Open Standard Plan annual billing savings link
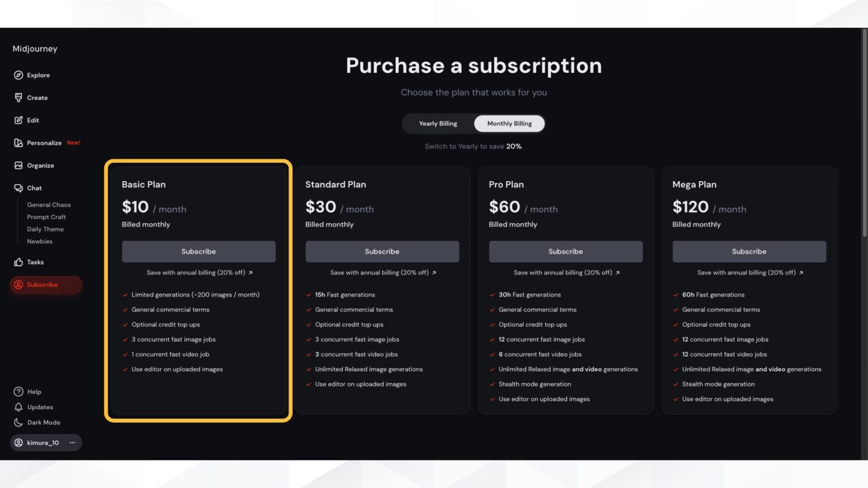868x488 pixels. pos(382,272)
